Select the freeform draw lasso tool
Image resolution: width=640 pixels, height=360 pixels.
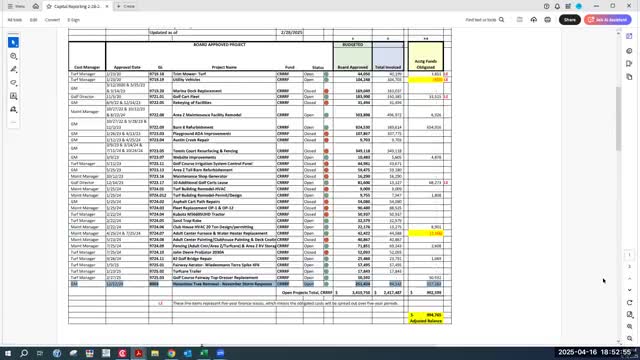(x=13, y=83)
